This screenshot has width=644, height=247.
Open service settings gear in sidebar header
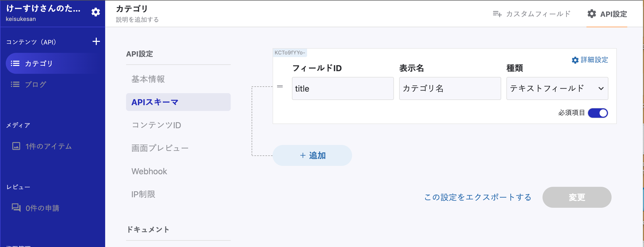coord(95,12)
